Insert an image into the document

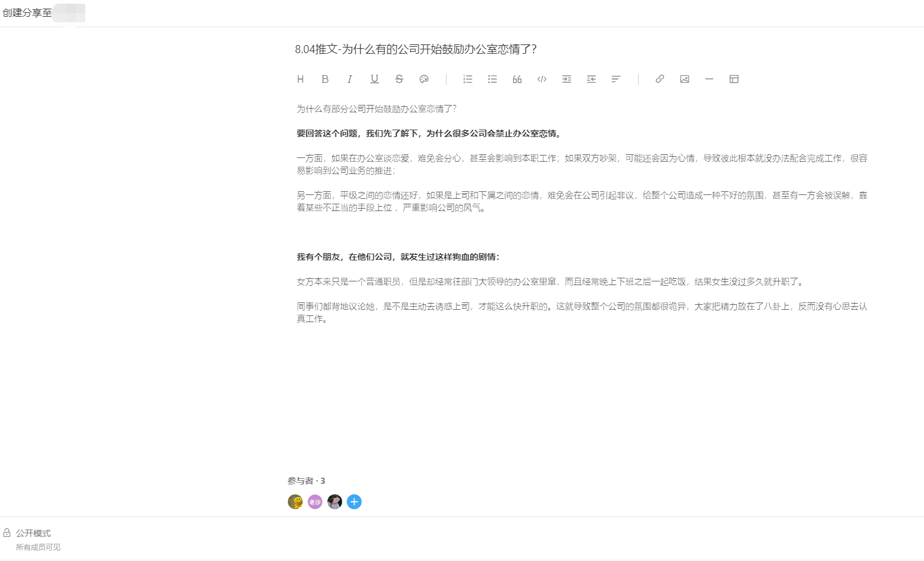(x=684, y=79)
